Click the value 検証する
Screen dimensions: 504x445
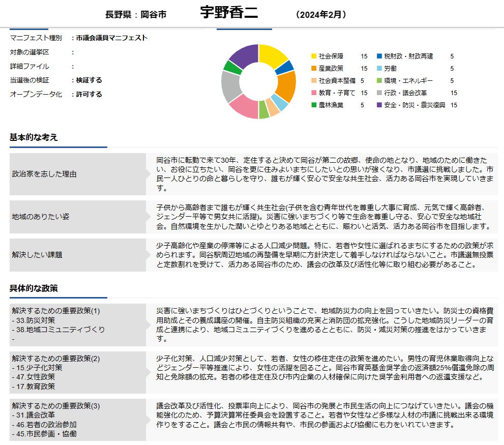(89, 80)
